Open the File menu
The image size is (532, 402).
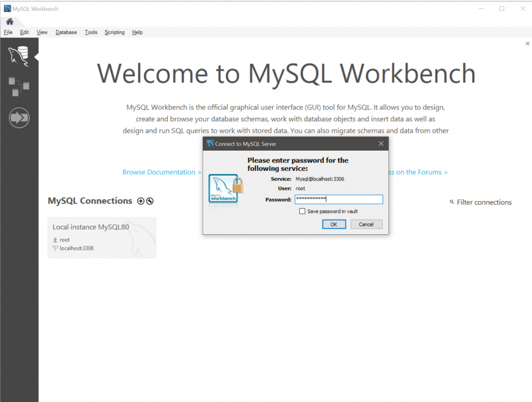(x=8, y=32)
